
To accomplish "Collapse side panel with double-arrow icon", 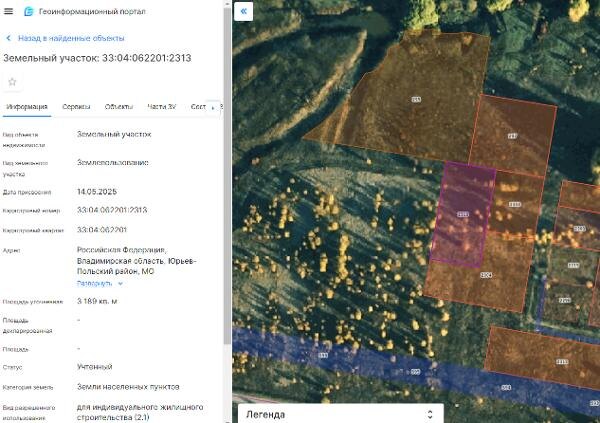I will click(x=243, y=11).
